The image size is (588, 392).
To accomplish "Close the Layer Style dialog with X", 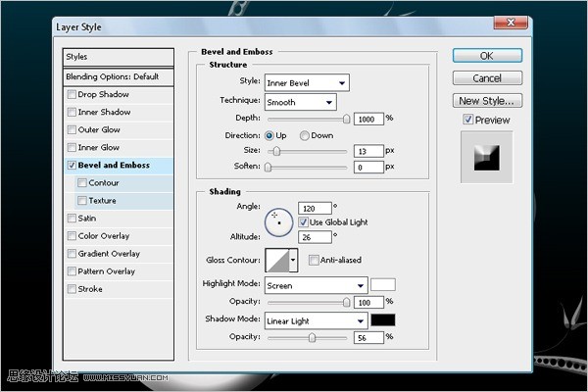I will pyautogui.click(x=511, y=23).
